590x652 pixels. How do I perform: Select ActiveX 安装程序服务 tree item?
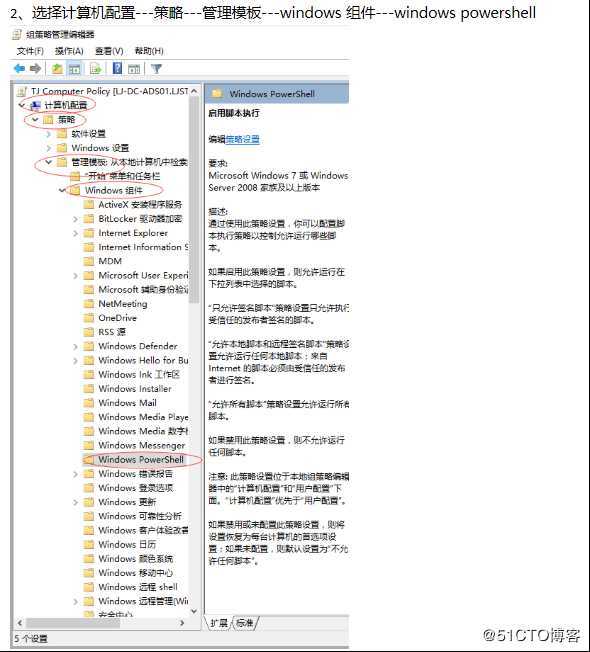[140, 205]
